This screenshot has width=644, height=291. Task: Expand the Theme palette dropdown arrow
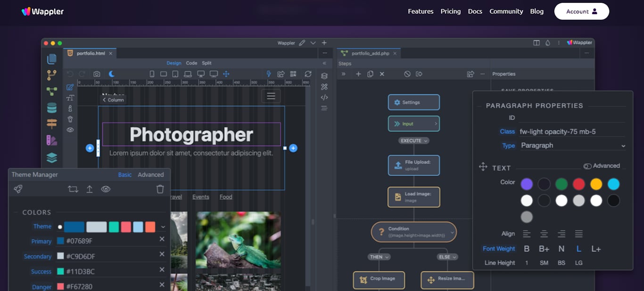(x=163, y=227)
